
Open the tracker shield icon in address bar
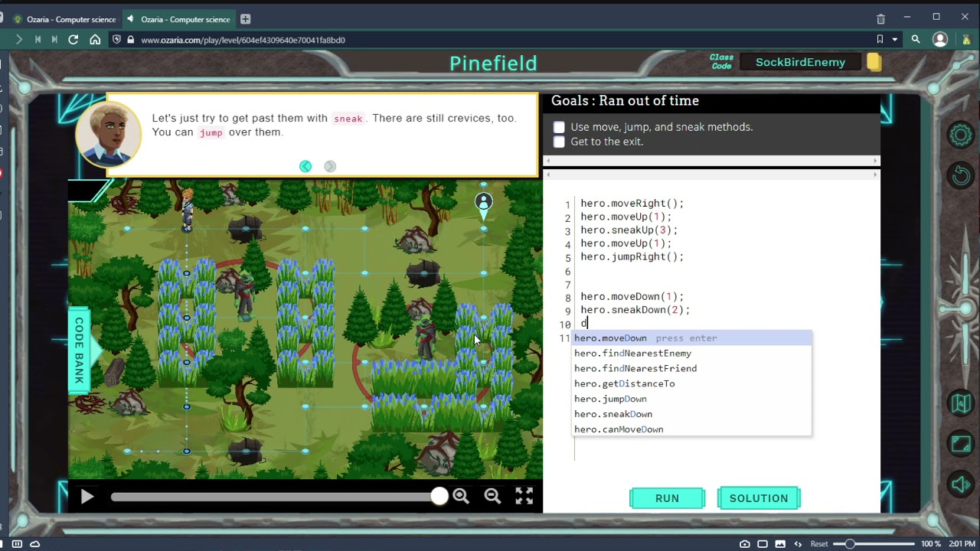(116, 40)
